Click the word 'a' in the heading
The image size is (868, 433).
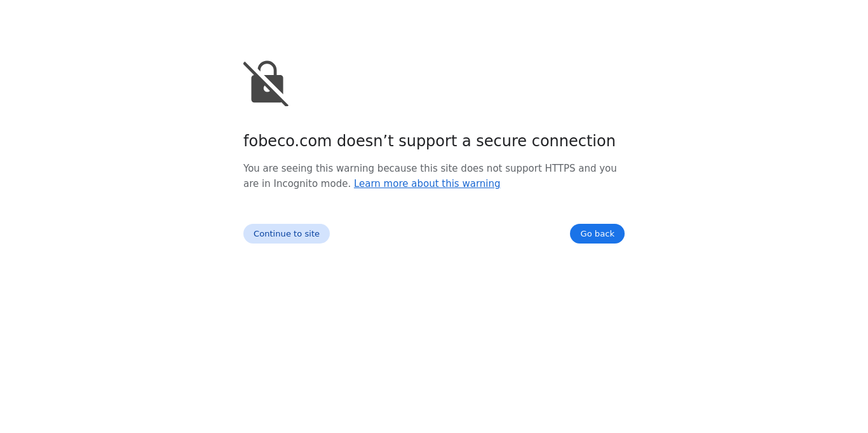[466, 141]
